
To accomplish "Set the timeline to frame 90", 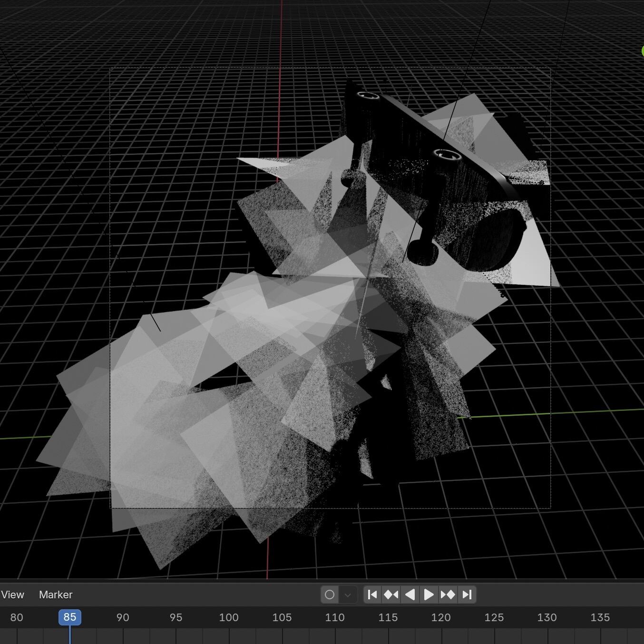I will 123,617.
